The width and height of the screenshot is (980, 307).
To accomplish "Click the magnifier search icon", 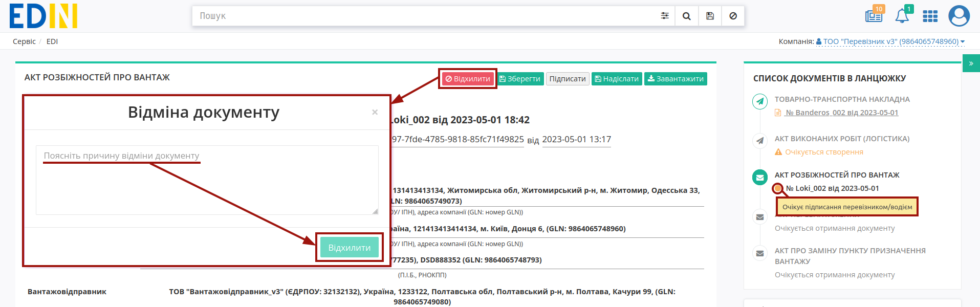I will pos(687,16).
